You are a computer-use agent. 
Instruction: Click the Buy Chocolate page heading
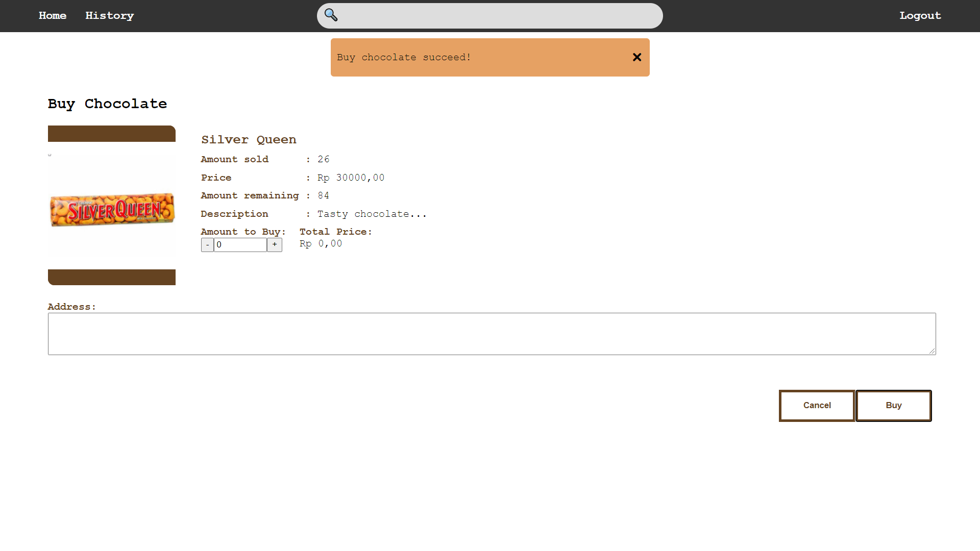coord(107,104)
